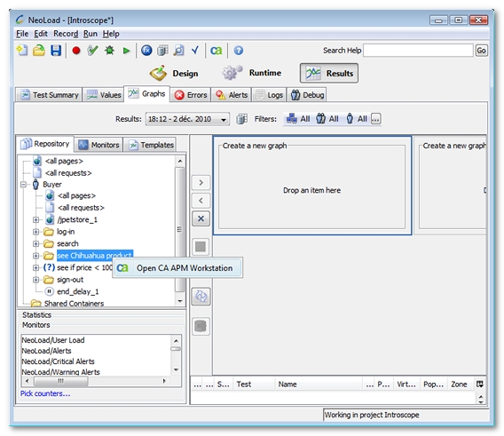This screenshot has width=504, height=436.
Task: Expand the see Chihuahua product folder
Action: tap(35, 256)
